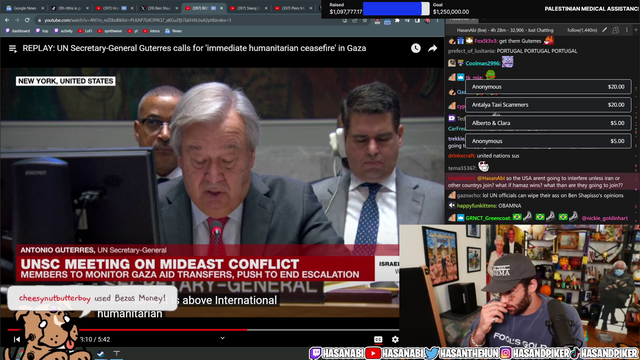
Task: Click username GRNCT_Greencoat in chat
Action: coord(488,218)
